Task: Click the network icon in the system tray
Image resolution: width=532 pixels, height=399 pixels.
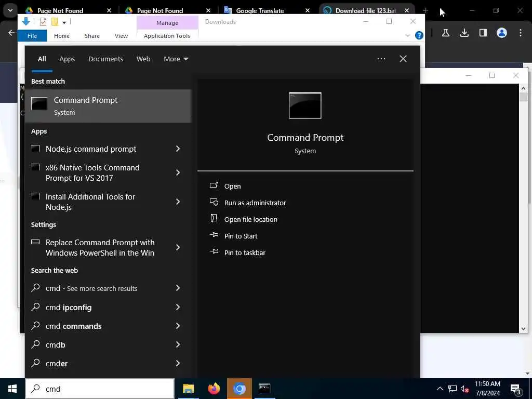Action: click(453, 389)
